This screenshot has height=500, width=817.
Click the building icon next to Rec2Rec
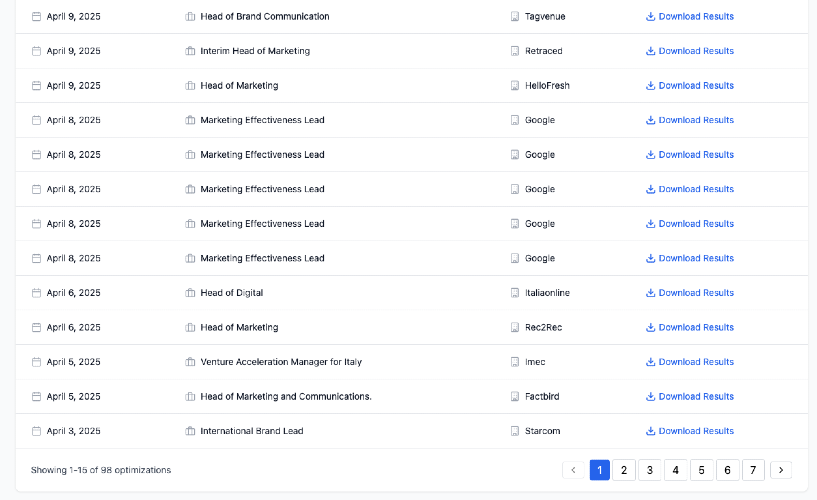tap(515, 328)
